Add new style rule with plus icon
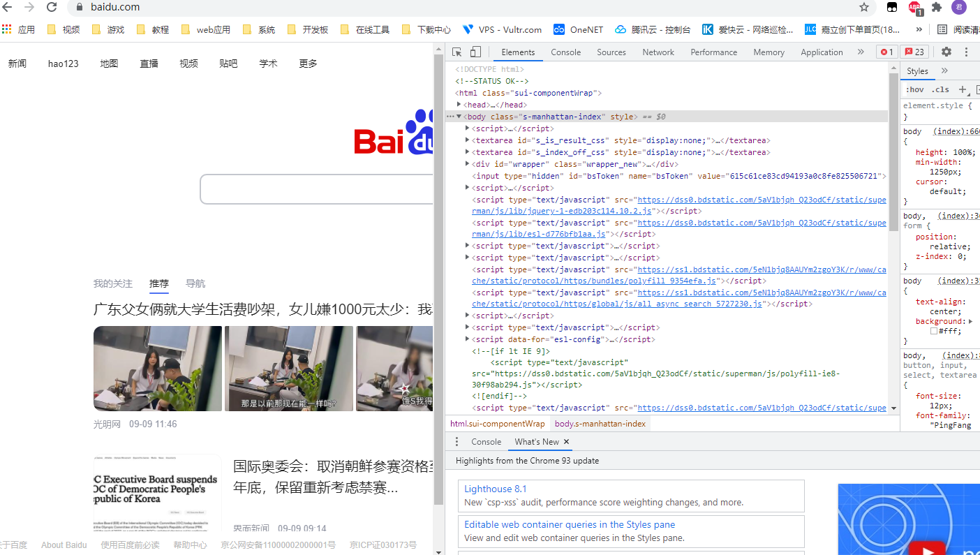Image resolution: width=980 pixels, height=555 pixels. [963, 89]
